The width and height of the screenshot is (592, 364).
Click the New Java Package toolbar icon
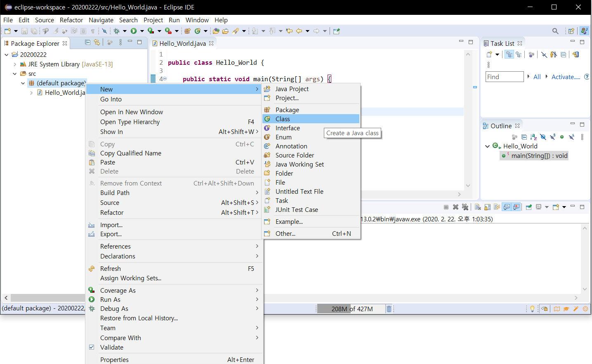(187, 31)
